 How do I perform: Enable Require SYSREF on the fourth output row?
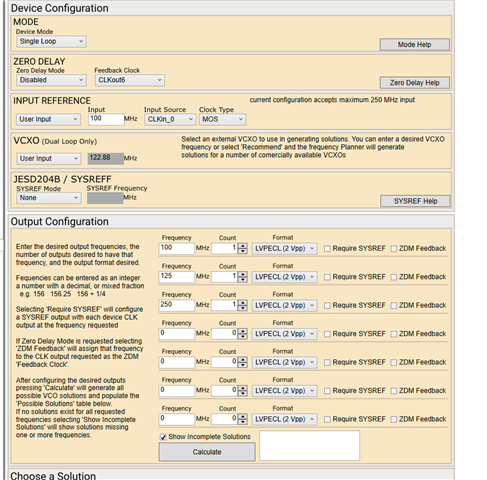click(x=327, y=334)
